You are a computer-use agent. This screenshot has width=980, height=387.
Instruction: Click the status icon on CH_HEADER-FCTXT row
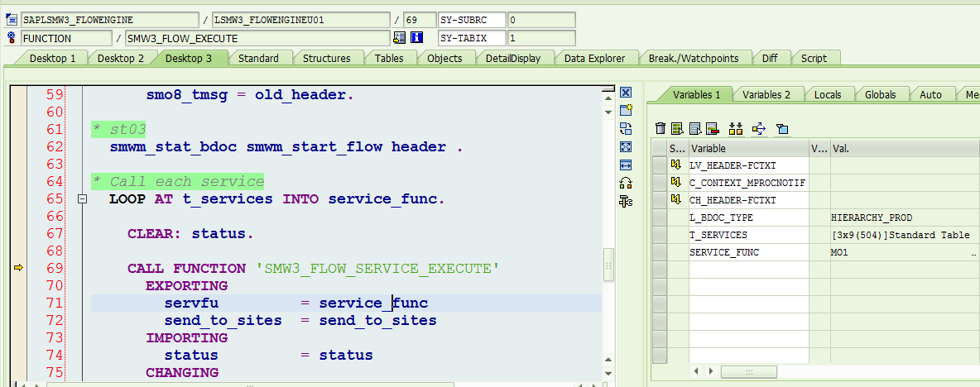tap(675, 200)
